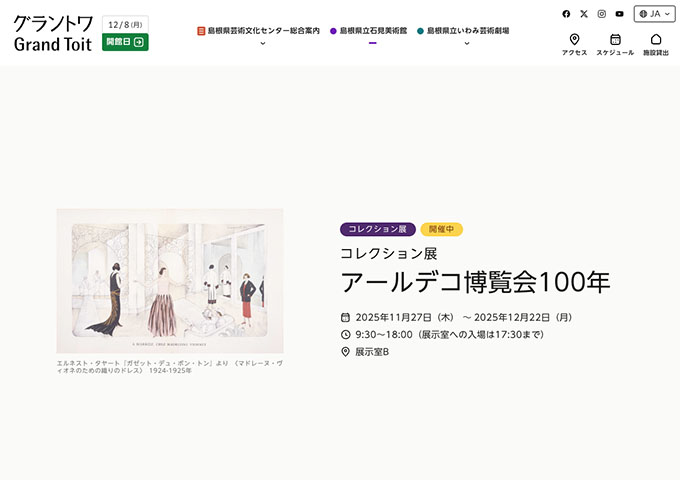Viewport: 680px width, 480px height.
Task: Click the 12/8(月) date box
Action: point(125,25)
